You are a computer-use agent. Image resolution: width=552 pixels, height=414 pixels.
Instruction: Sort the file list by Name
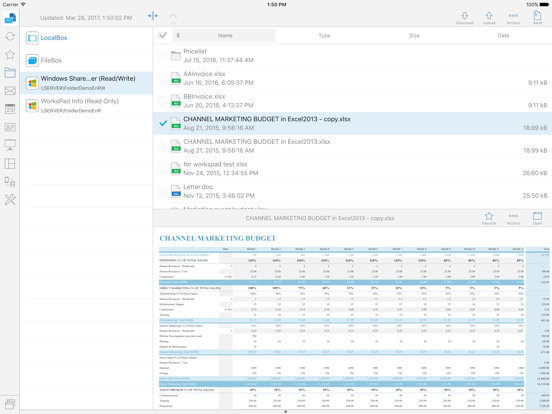[224, 36]
